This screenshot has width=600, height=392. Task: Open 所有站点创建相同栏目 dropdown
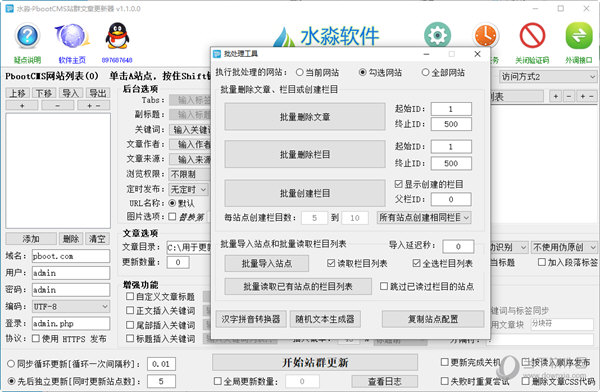pyautogui.click(x=424, y=217)
